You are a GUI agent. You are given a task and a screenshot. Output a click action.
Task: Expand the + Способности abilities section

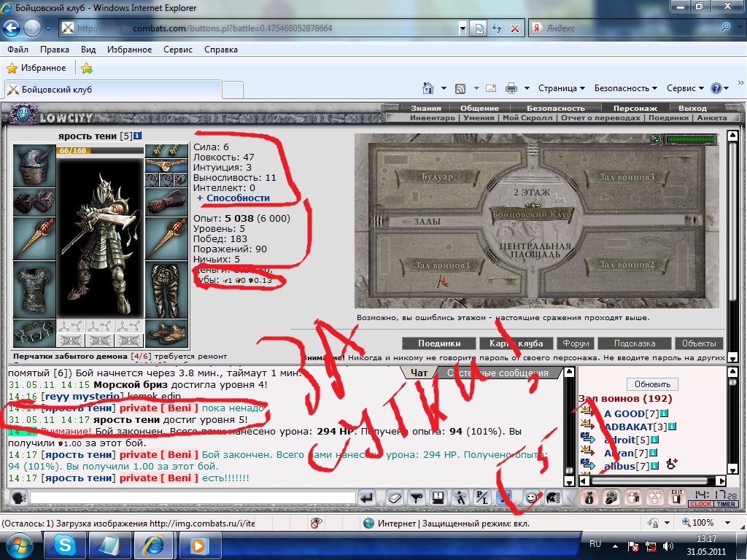[233, 198]
